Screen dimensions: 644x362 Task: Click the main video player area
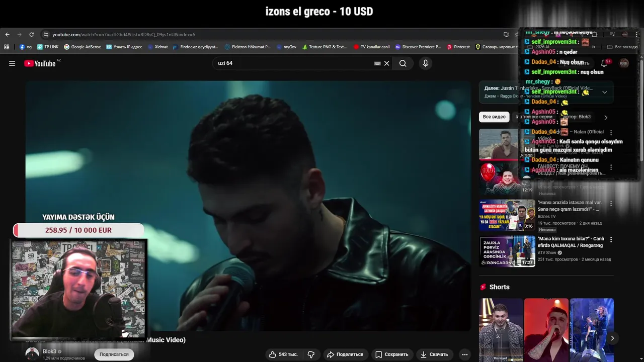pyautogui.click(x=249, y=206)
